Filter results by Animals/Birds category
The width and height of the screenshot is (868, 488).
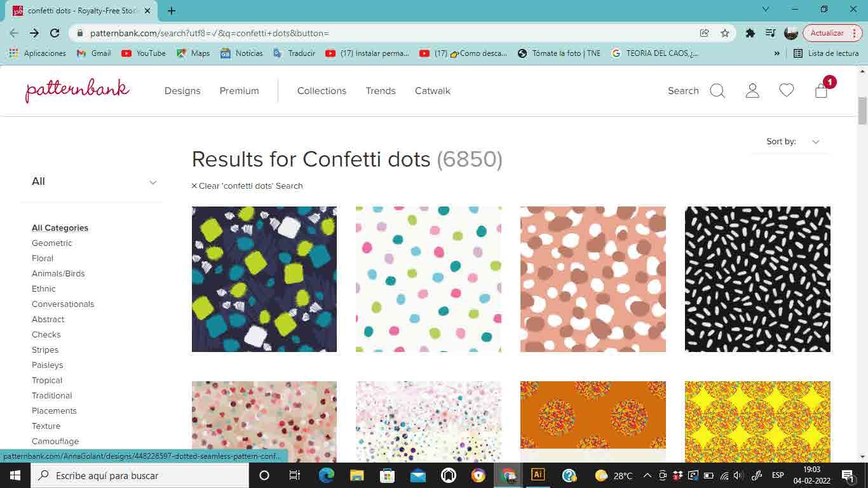[x=58, y=274]
